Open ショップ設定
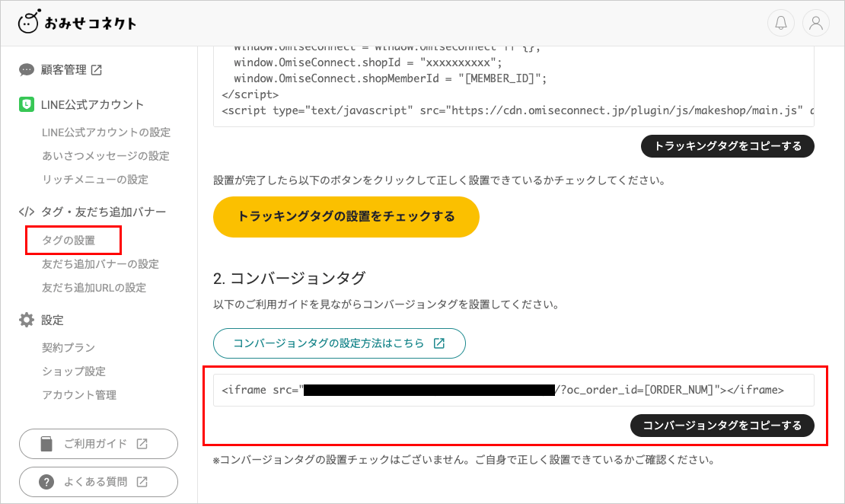Screen dimensions: 845x504 coord(74,372)
